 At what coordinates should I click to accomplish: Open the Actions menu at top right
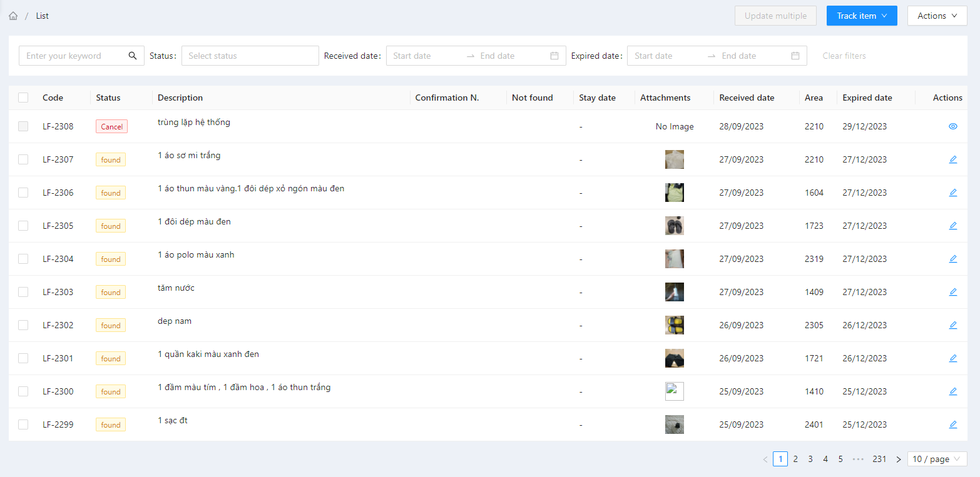coord(936,16)
